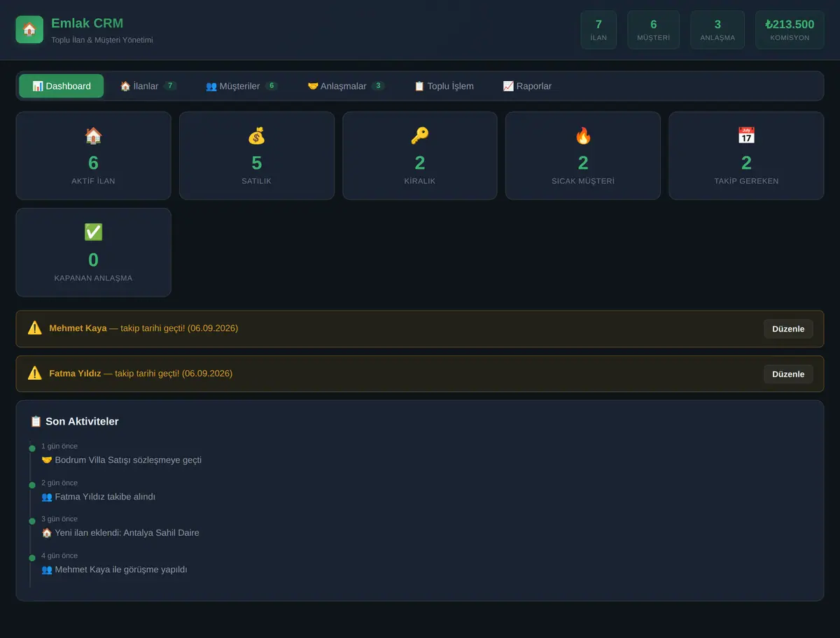Click the house icon in Antalya Sahil activity
This screenshot has height=638, width=840.
47,533
